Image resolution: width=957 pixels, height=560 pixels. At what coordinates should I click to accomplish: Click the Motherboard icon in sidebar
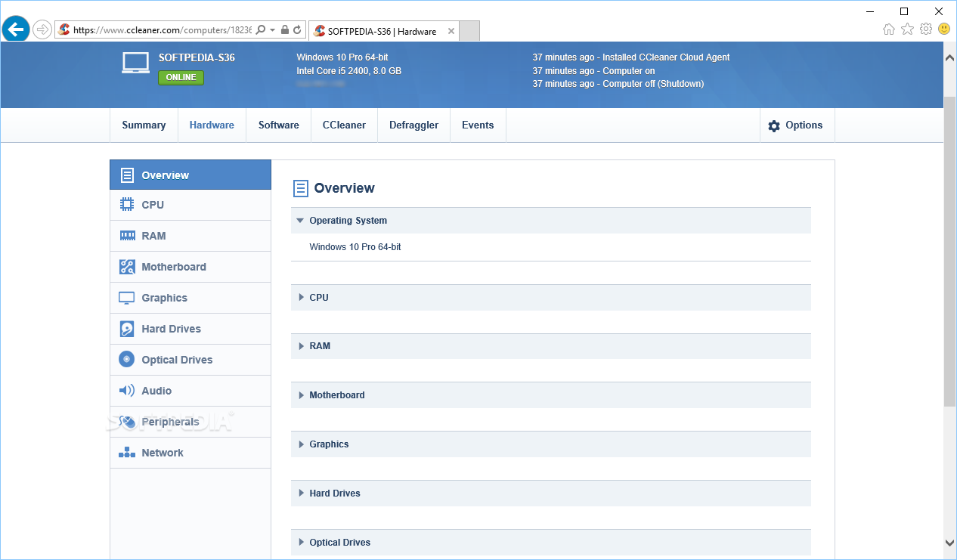coord(127,267)
